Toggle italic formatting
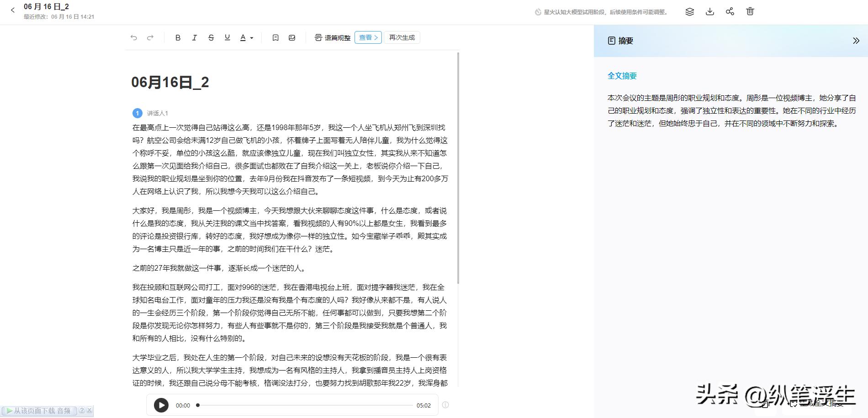This screenshot has height=418, width=868. [x=194, y=38]
